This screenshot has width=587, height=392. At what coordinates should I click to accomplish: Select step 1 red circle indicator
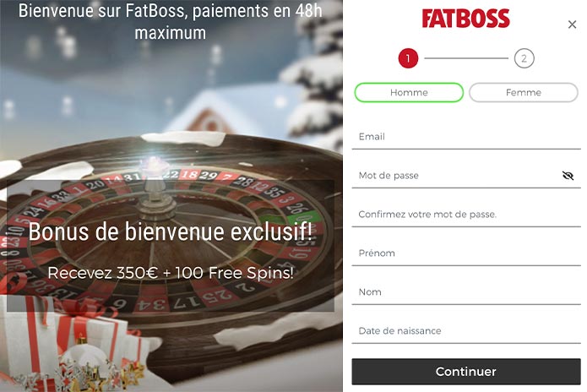click(408, 58)
